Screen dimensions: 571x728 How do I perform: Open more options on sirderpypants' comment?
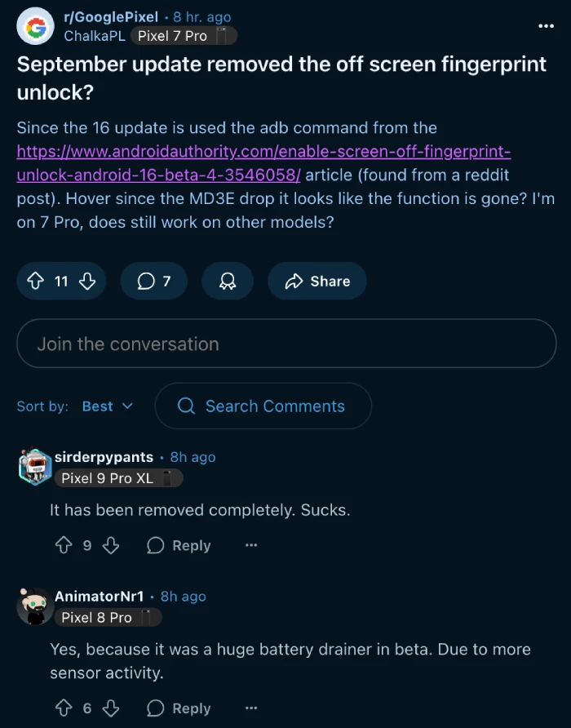[251, 546]
